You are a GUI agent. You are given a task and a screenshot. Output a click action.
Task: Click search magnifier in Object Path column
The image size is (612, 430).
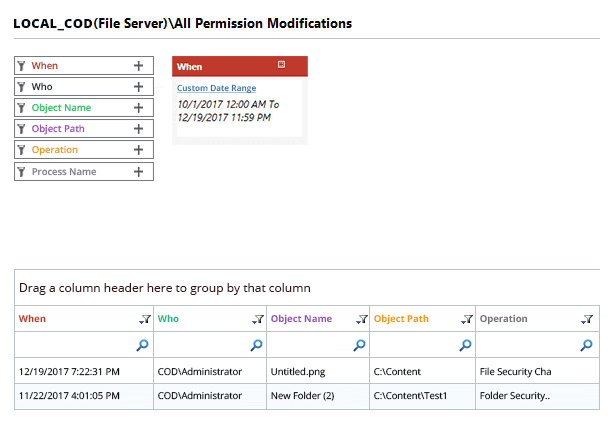coord(465,345)
